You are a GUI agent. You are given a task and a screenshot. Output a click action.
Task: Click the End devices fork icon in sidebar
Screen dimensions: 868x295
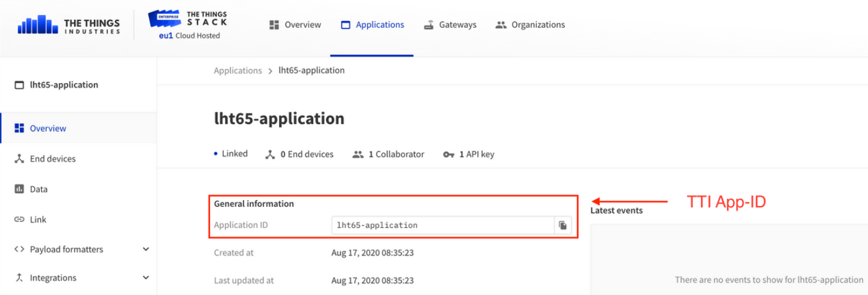[x=19, y=159]
